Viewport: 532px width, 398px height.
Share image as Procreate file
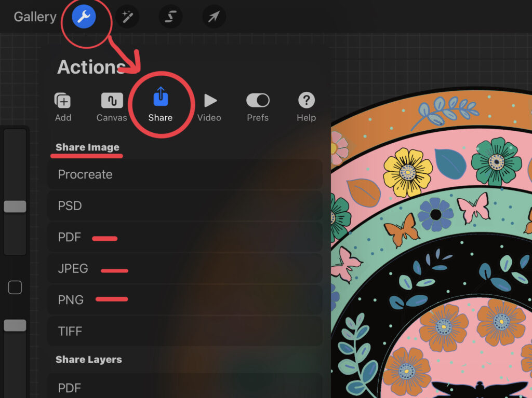185,174
